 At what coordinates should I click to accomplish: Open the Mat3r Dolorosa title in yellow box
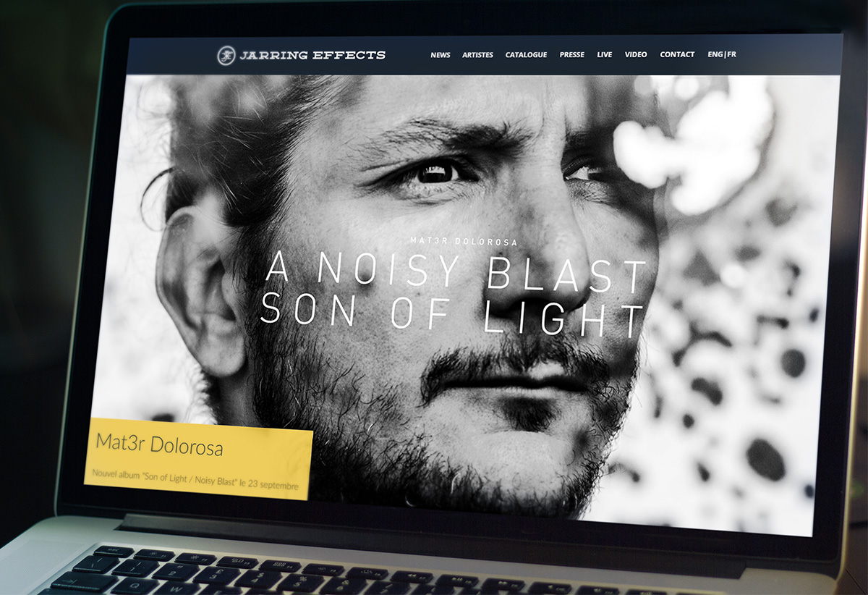click(159, 444)
